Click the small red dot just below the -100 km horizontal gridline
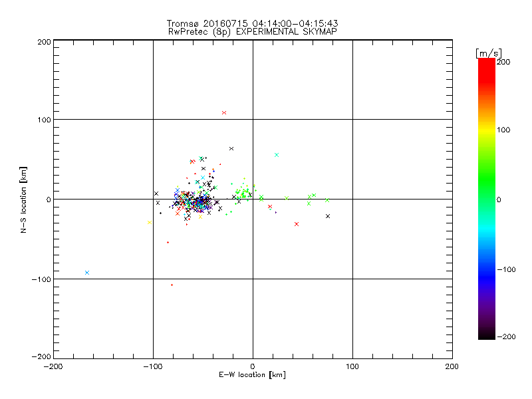 coord(172,285)
